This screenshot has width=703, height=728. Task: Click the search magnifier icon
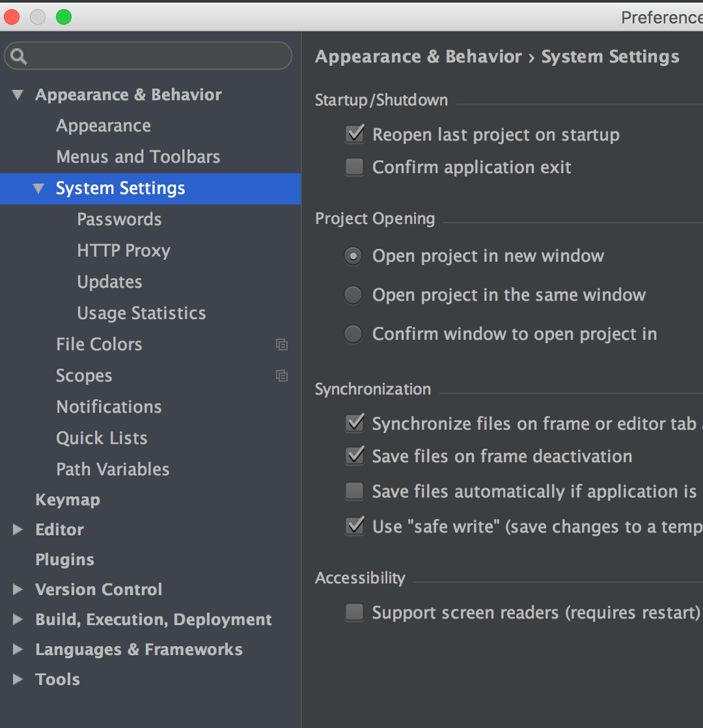pos(19,57)
